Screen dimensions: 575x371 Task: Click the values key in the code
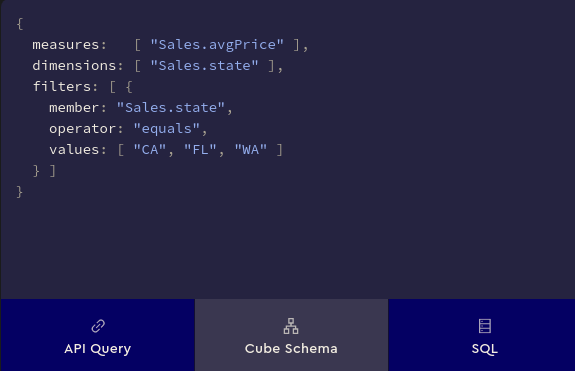[74, 150]
